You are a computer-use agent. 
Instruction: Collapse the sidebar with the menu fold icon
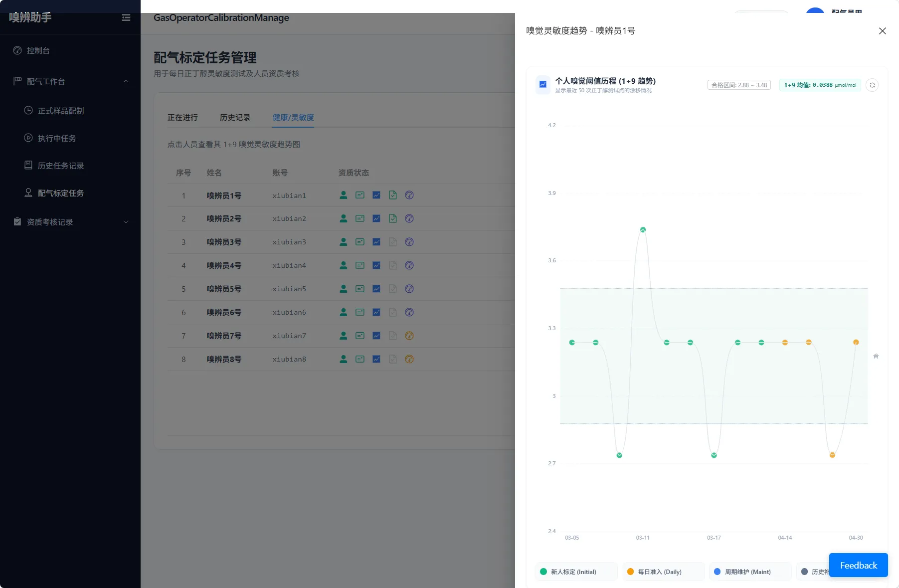coord(126,17)
